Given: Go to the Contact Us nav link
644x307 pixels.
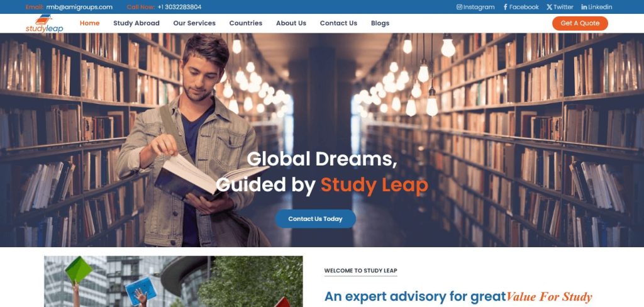Looking at the screenshot, I should tap(338, 23).
